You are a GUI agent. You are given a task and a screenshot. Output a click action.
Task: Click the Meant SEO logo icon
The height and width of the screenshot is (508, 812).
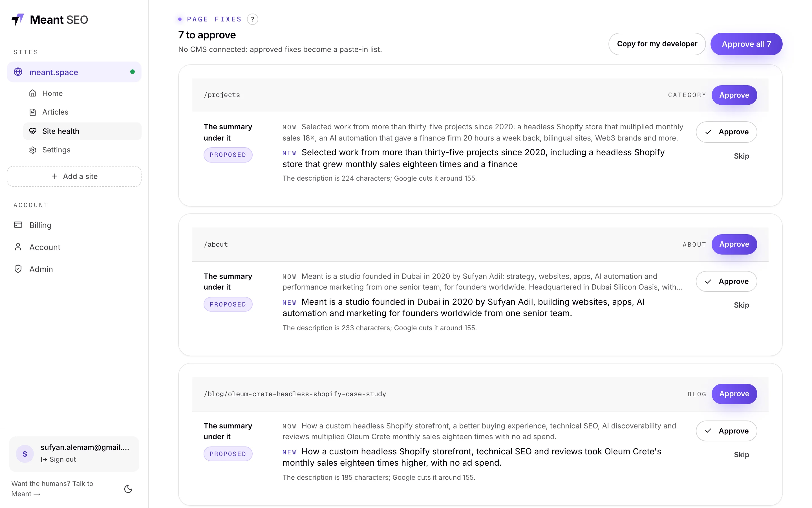18,19
